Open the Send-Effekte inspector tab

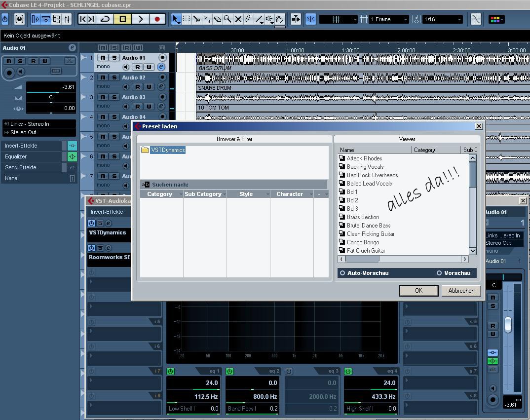32,167
